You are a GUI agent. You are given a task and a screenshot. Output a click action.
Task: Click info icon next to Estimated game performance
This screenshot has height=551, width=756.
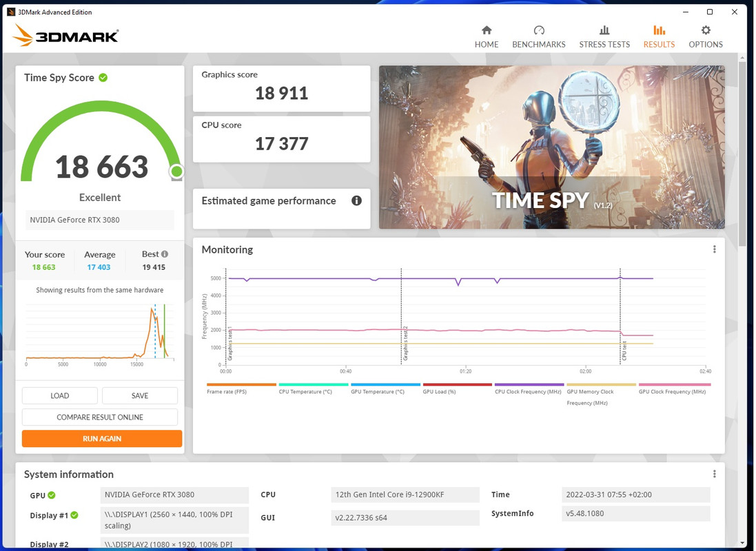[x=356, y=200]
